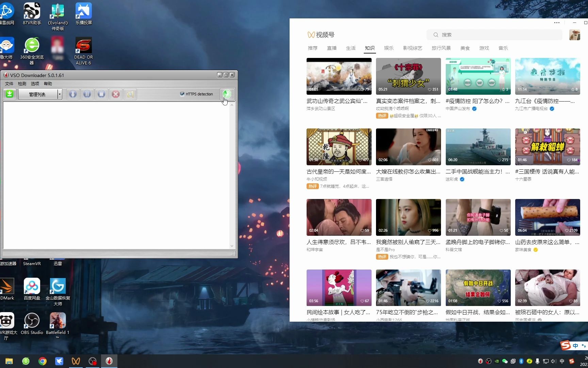Screen dimensions: 588x368
Task: Open the 武功山传奇之武公宾仙 video thumbnail
Action: point(339,76)
